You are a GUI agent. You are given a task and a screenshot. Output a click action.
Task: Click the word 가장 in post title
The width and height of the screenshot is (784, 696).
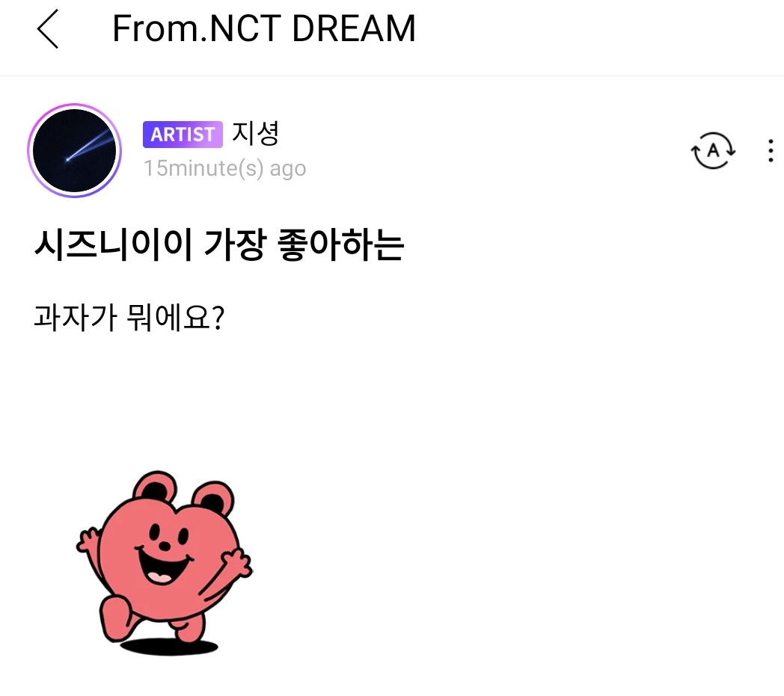point(234,244)
